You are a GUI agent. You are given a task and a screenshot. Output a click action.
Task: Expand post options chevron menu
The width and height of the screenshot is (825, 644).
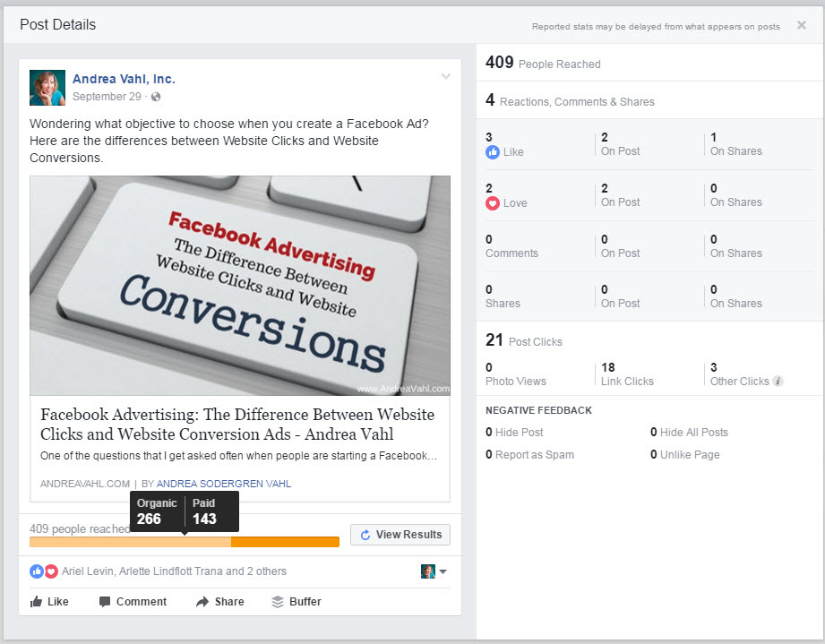tap(446, 76)
